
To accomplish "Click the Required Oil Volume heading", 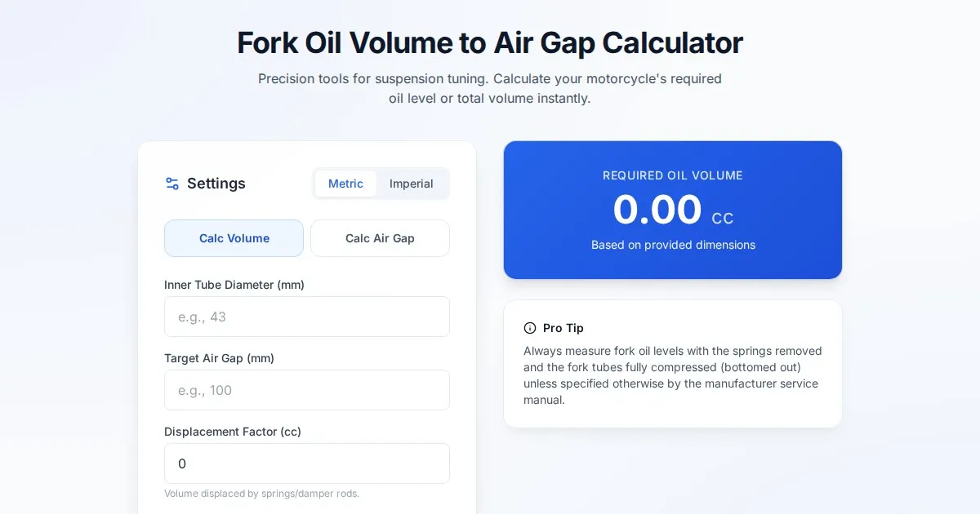I will [x=672, y=175].
